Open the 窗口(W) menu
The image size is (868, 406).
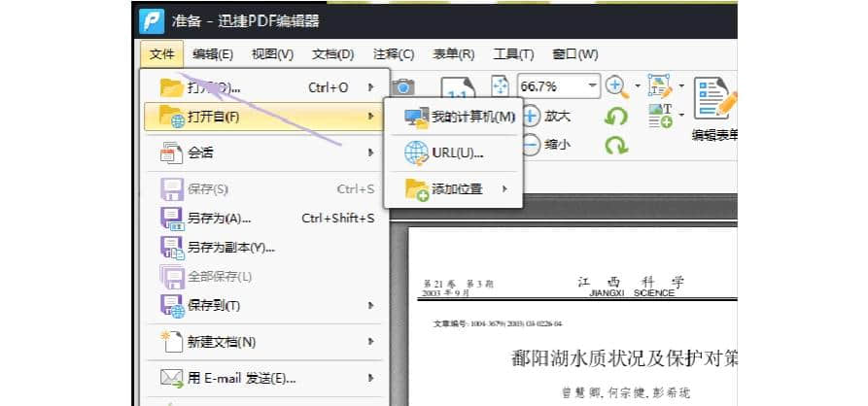click(x=575, y=54)
